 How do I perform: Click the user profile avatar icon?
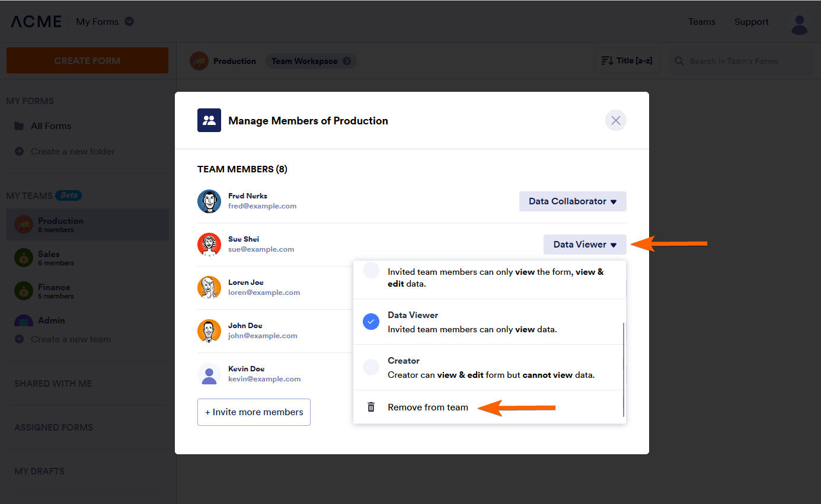tap(800, 23)
